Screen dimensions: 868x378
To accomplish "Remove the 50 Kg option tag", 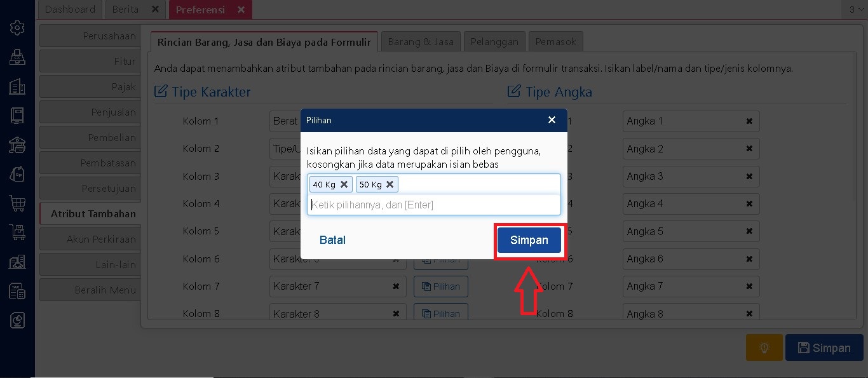I will [x=390, y=184].
